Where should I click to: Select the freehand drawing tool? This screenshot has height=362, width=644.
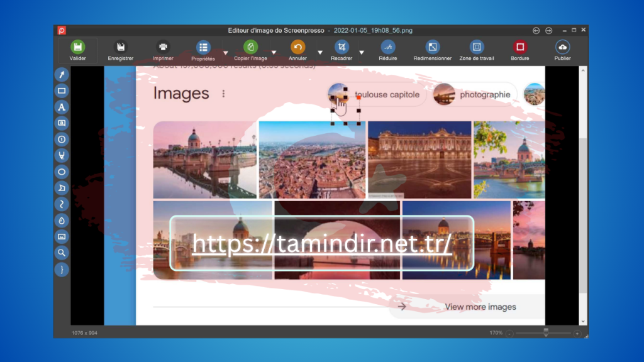pos(62,204)
